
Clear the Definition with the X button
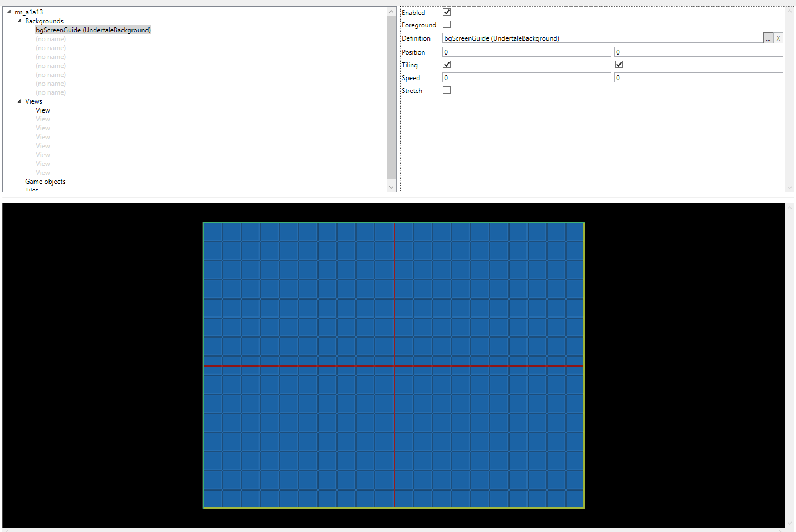[778, 38]
